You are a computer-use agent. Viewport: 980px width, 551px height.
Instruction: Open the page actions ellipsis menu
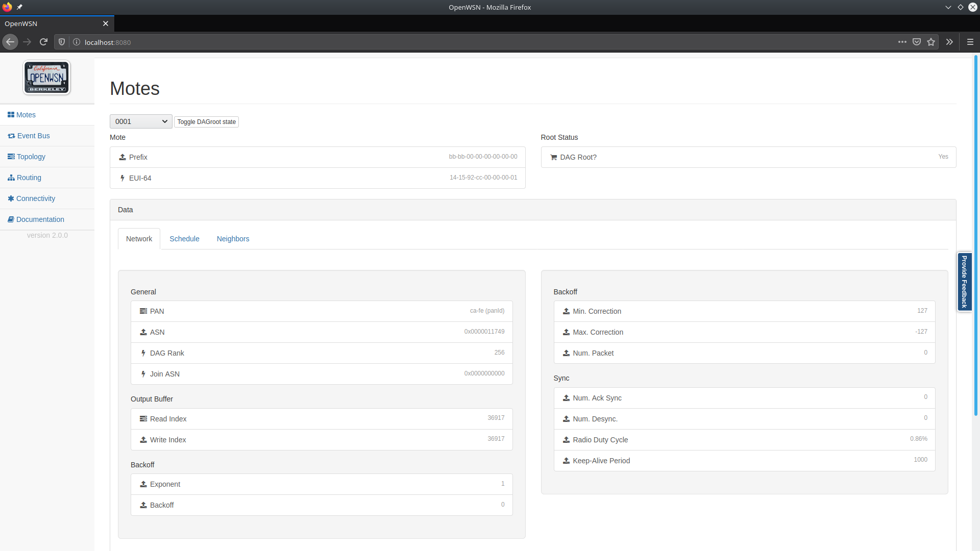(902, 42)
